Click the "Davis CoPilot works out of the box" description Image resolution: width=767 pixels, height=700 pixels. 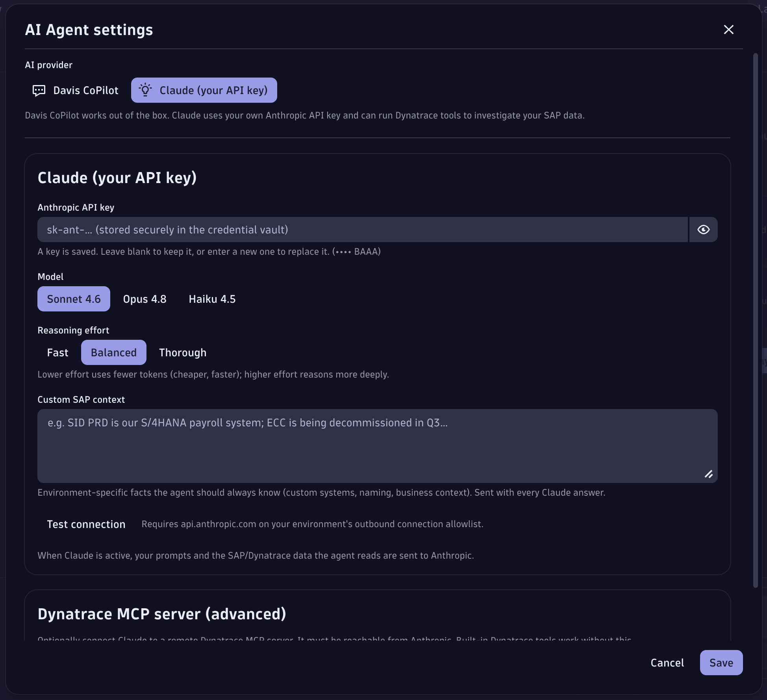pyautogui.click(x=304, y=115)
